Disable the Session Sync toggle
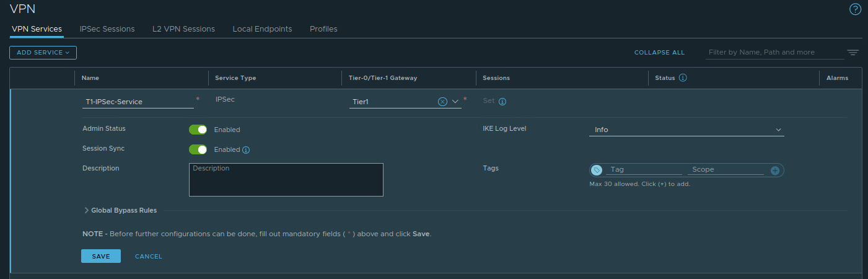This screenshot has height=279, width=868. (198, 149)
